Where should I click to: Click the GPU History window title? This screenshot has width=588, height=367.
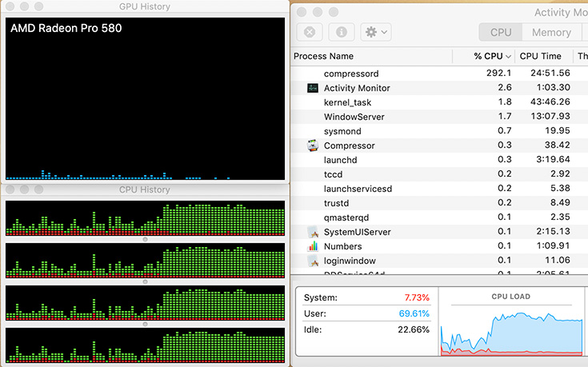click(x=144, y=6)
